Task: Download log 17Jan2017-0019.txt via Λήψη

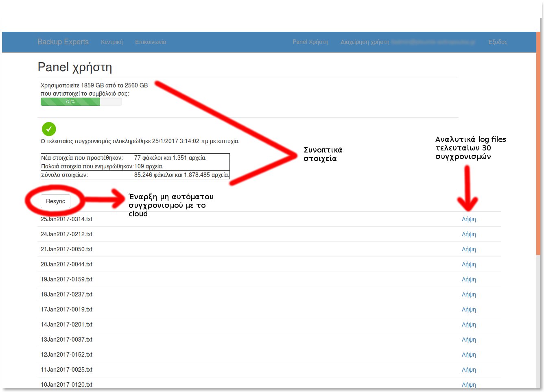Action: click(x=469, y=309)
